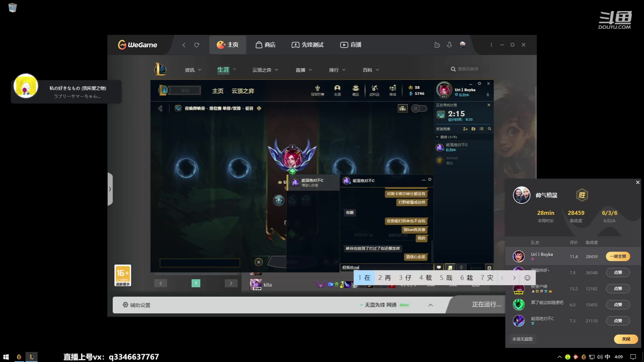
Task: Click the leaderboard podium icon
Action: pyautogui.click(x=402, y=108)
